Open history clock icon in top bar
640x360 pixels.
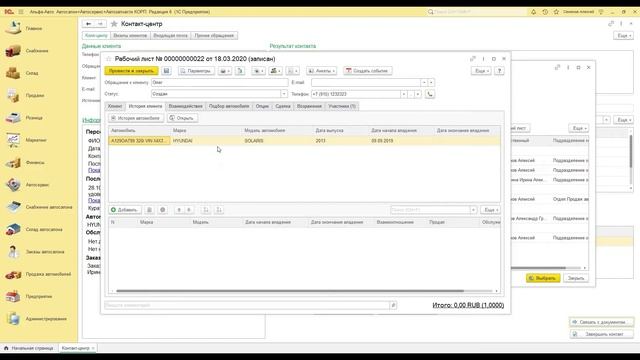coord(545,12)
